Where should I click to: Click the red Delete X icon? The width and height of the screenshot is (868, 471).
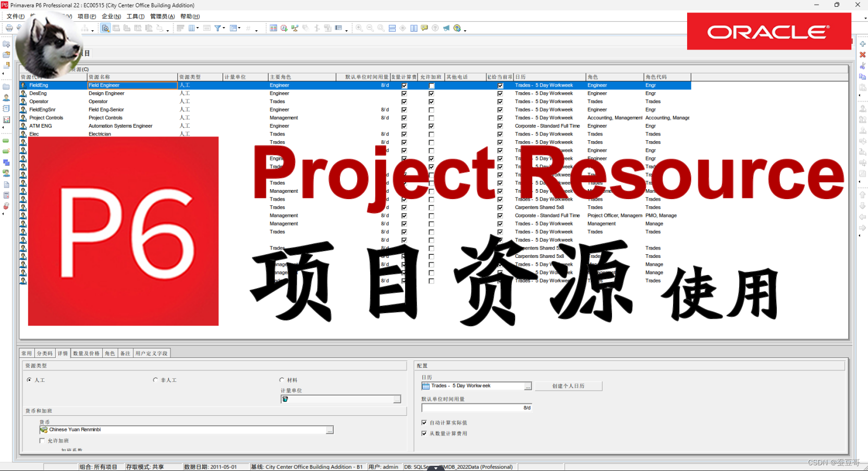tap(863, 55)
